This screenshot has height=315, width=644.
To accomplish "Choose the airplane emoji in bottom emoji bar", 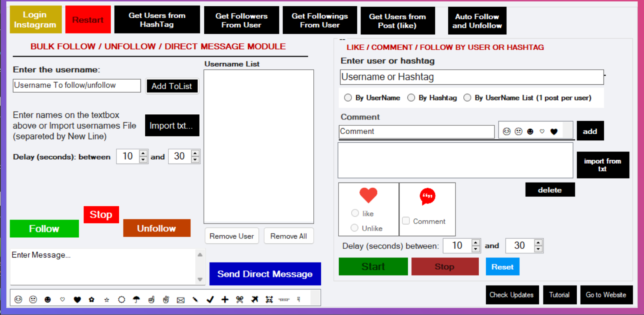I will click(255, 300).
